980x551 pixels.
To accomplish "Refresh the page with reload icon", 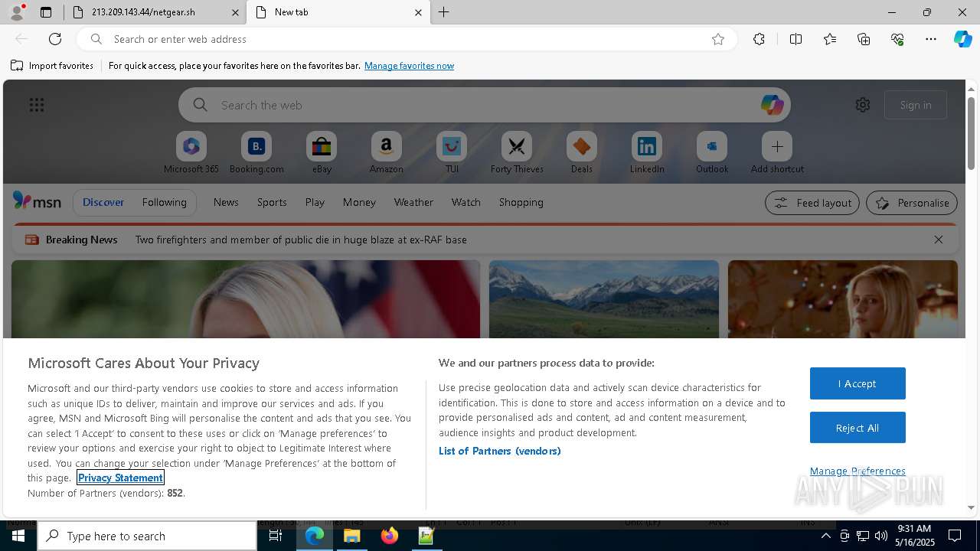I will pos(55,39).
